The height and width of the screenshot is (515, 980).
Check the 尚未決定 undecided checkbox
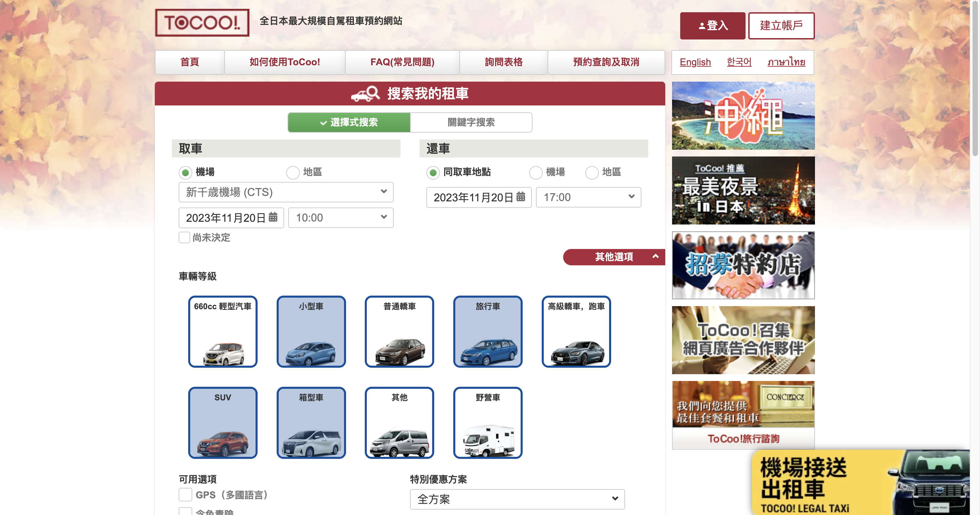click(x=184, y=237)
